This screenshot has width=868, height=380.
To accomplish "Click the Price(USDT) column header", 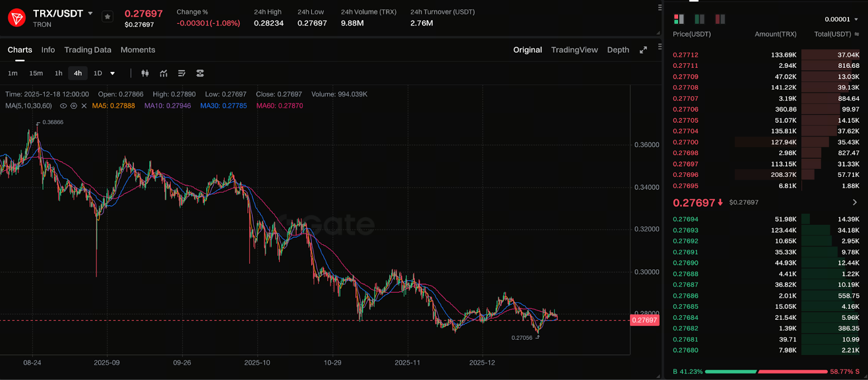I will pos(692,34).
